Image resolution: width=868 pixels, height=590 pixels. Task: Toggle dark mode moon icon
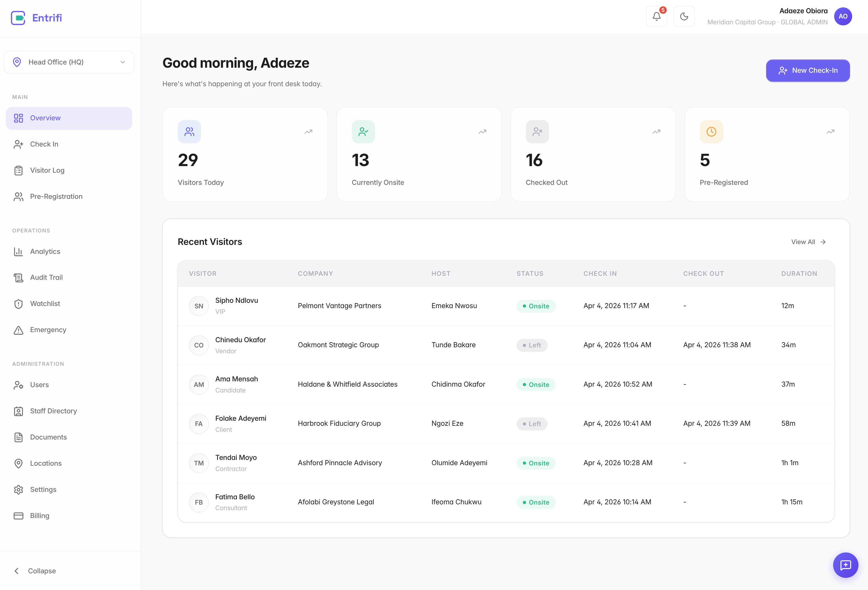[x=684, y=16]
